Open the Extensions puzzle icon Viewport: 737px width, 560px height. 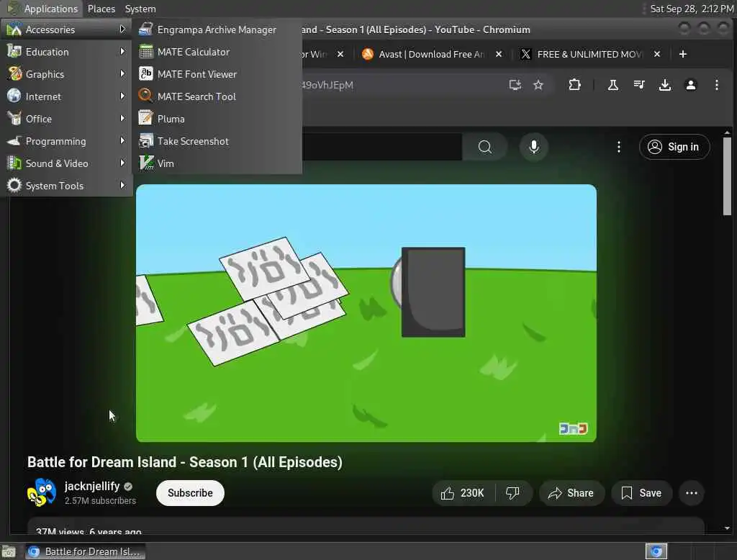[574, 85]
